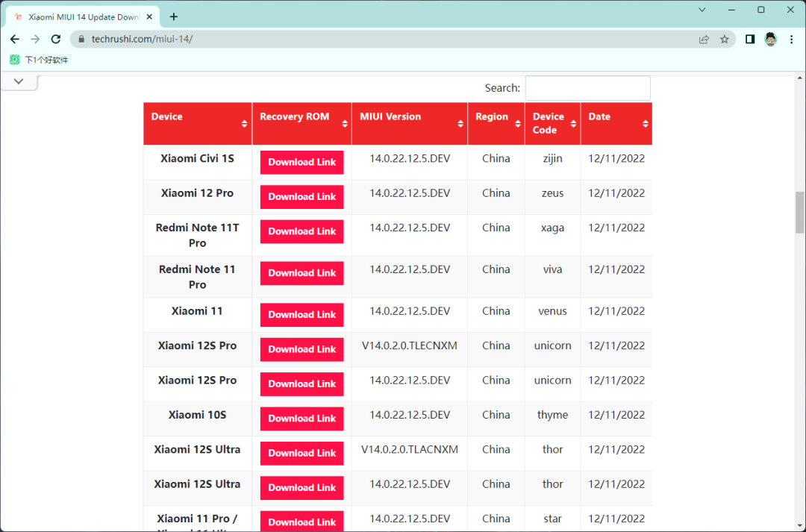Click the site lock icon

tap(81, 40)
